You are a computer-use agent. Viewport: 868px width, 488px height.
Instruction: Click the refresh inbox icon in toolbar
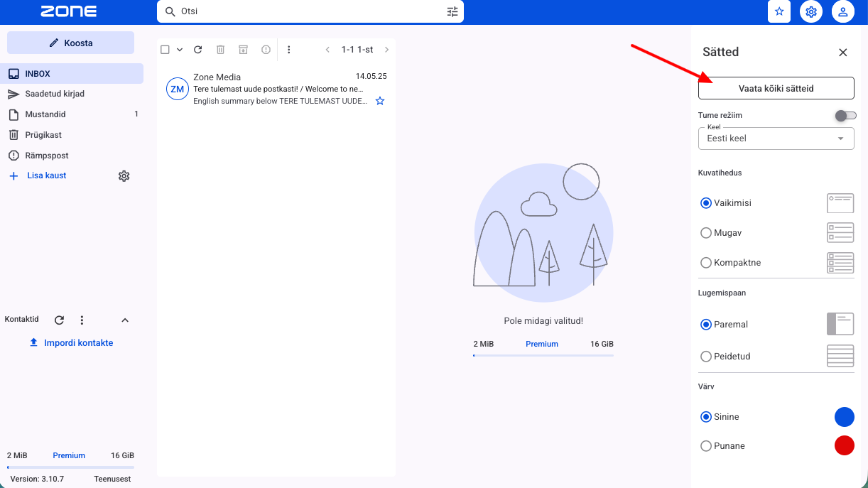(198, 50)
